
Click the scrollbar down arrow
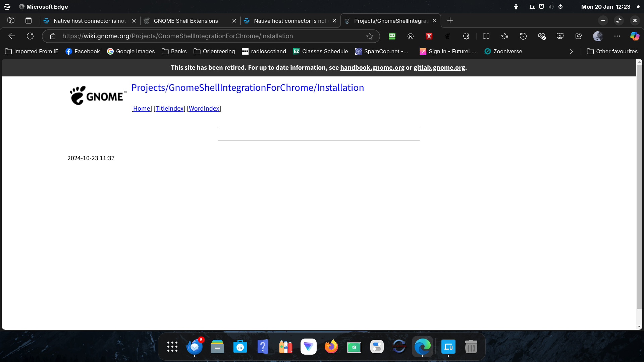pyautogui.click(x=639, y=326)
